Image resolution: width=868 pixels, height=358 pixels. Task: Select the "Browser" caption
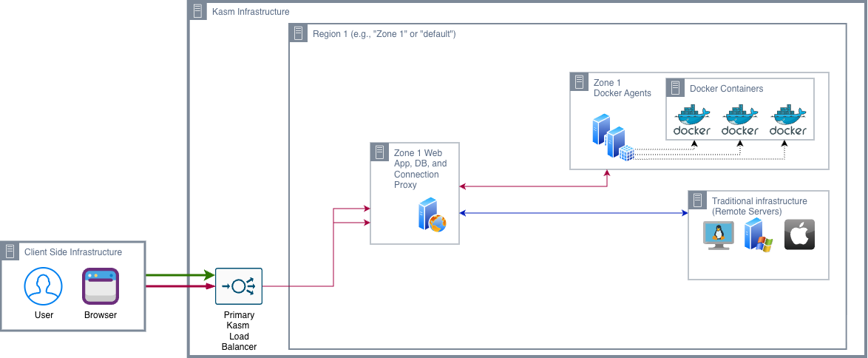pyautogui.click(x=101, y=315)
